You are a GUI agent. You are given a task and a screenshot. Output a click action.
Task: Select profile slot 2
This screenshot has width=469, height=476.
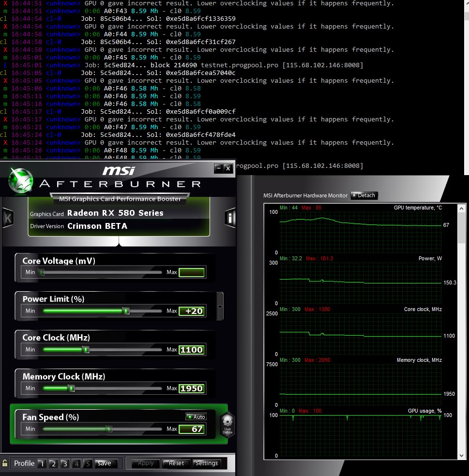(x=53, y=463)
